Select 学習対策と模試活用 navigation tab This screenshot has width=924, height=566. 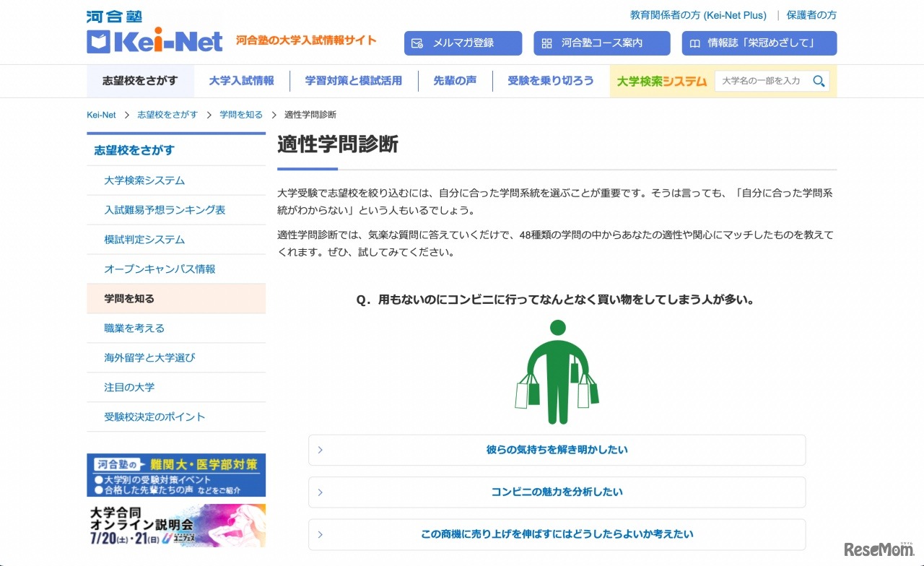point(354,81)
